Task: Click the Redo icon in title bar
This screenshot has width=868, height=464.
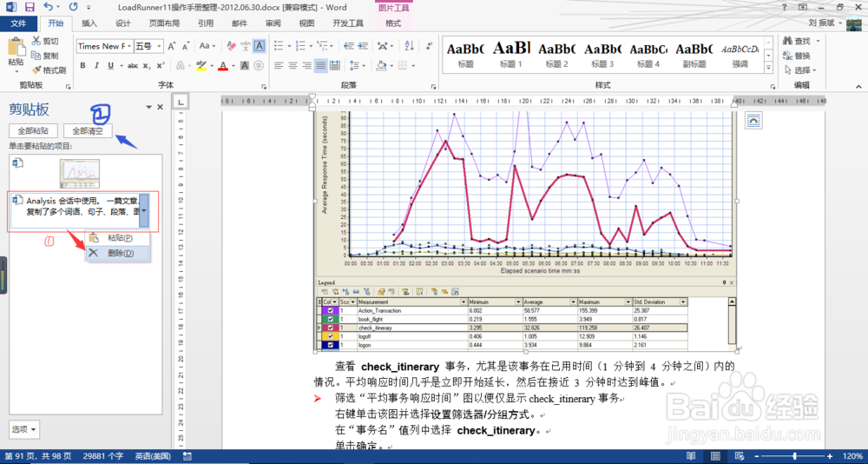Action: pyautogui.click(x=73, y=7)
